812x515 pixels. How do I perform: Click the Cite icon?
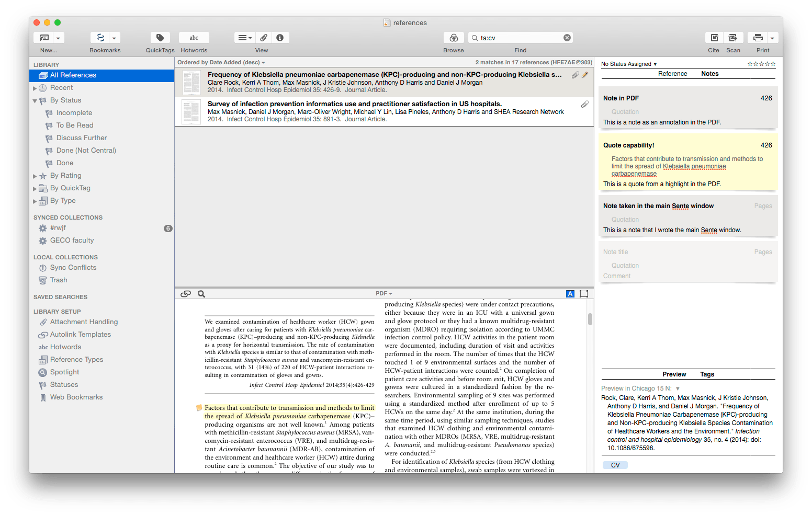tap(714, 37)
